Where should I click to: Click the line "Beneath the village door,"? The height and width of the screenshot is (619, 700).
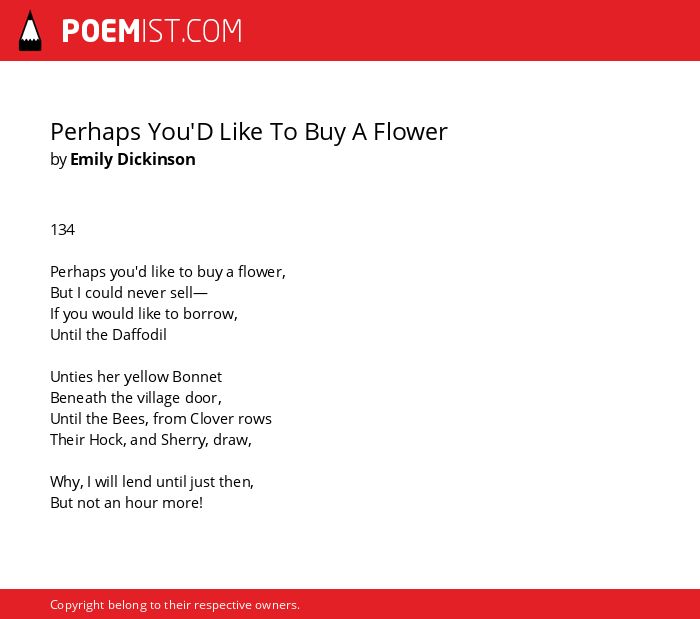coord(136,398)
